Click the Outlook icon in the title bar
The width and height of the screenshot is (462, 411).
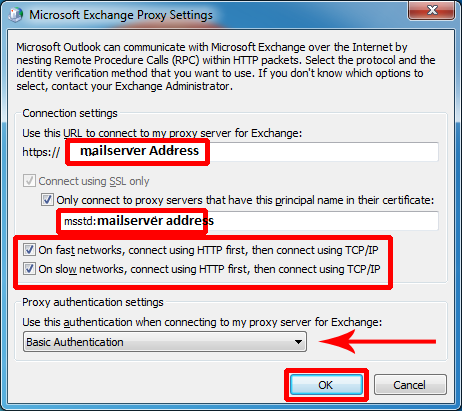(x=15, y=15)
